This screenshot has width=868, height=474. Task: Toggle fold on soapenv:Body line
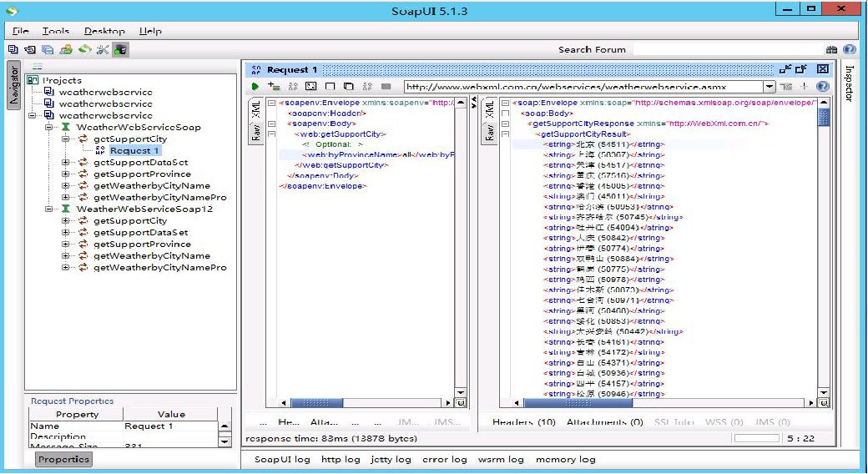click(272, 124)
